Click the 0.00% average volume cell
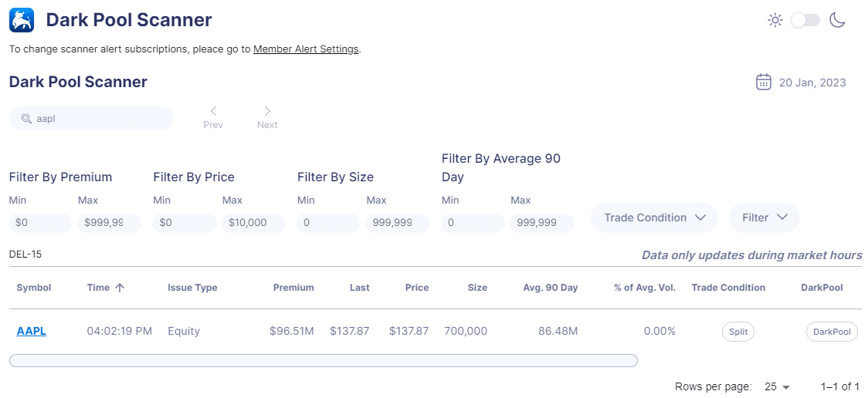868x398 pixels. coord(659,331)
